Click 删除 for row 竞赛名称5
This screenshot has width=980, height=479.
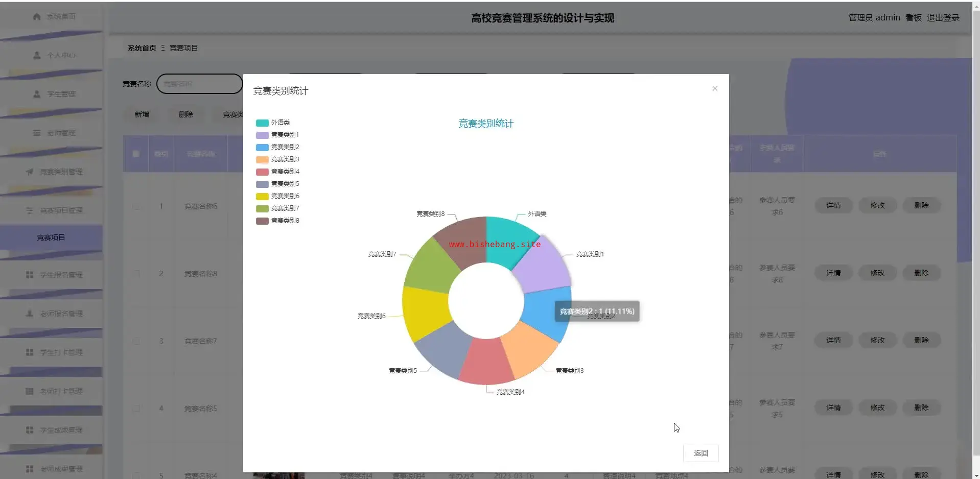pos(921,408)
